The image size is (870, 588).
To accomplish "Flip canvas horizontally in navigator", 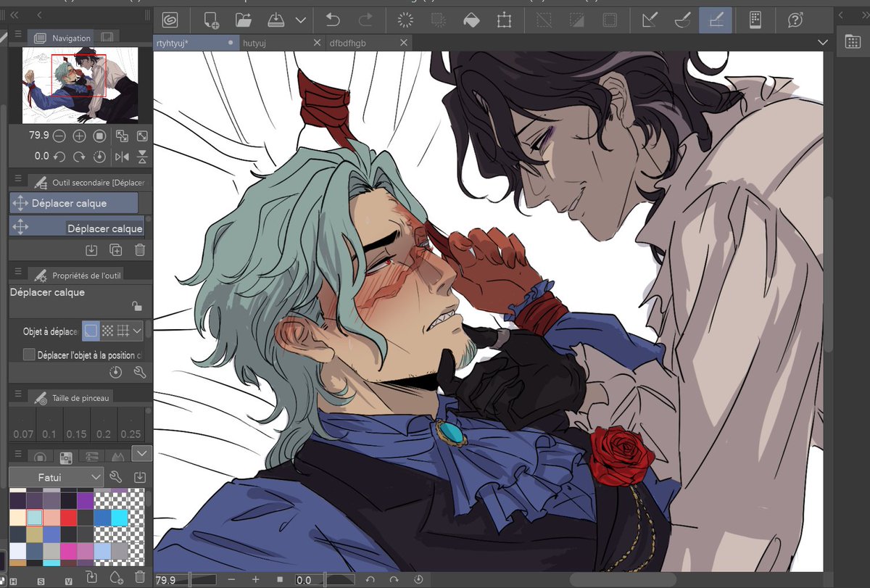I will pos(122,156).
